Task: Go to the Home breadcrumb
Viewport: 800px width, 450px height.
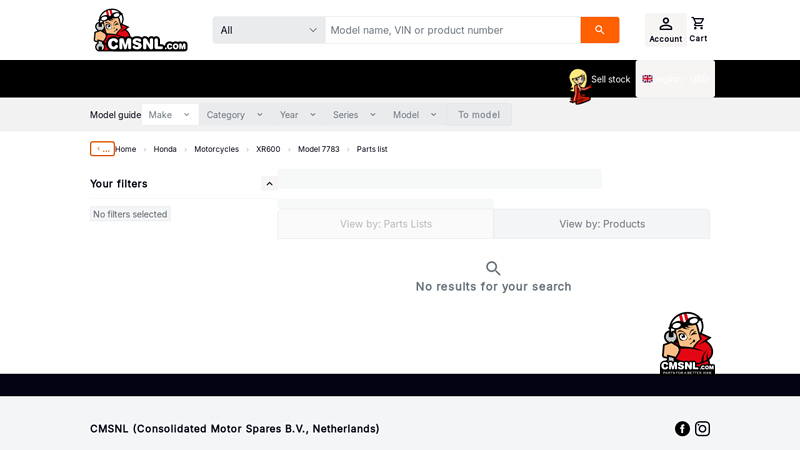Action: [x=126, y=149]
